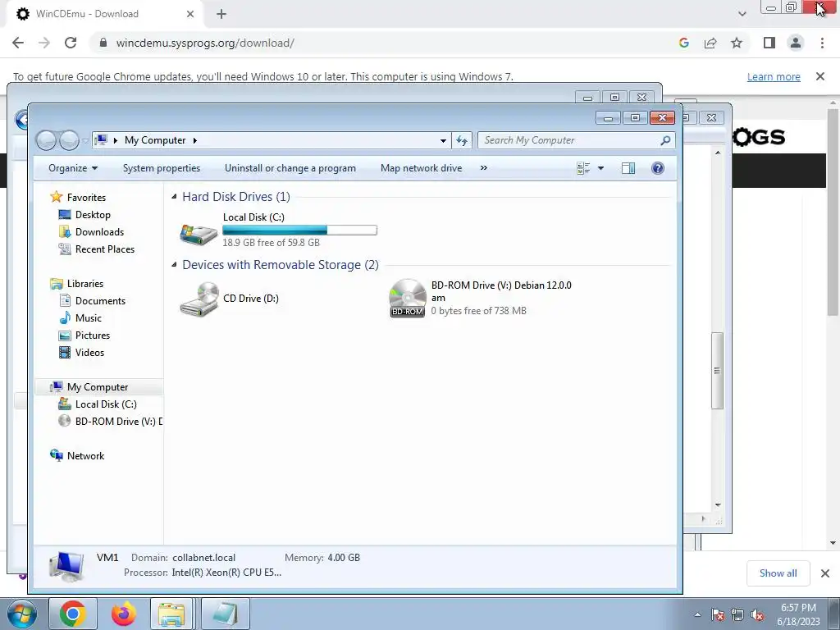The image size is (840, 630).
Task: Open Chrome three-dot menu
Action: coord(822,43)
